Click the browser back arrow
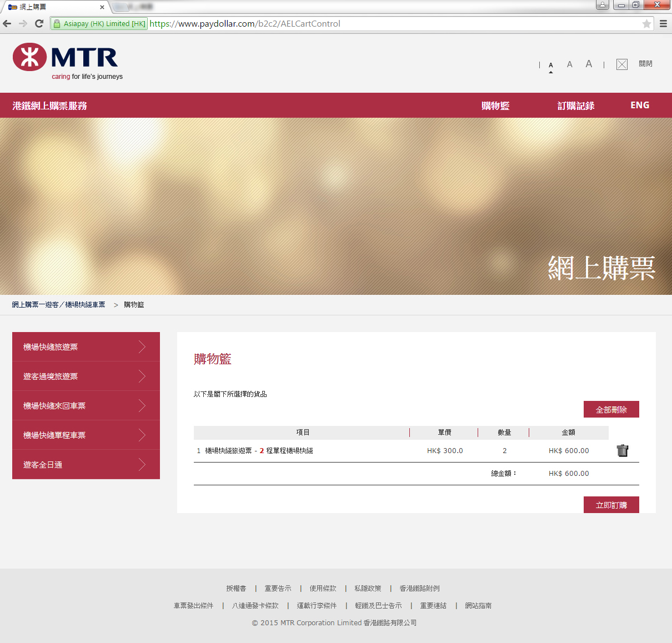 pos(7,23)
